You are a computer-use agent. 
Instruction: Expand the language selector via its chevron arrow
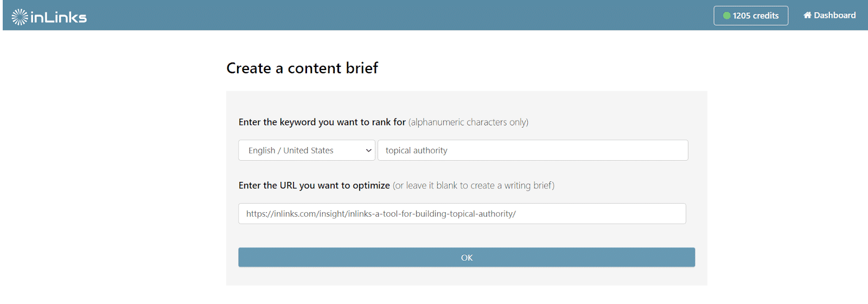pos(368,150)
